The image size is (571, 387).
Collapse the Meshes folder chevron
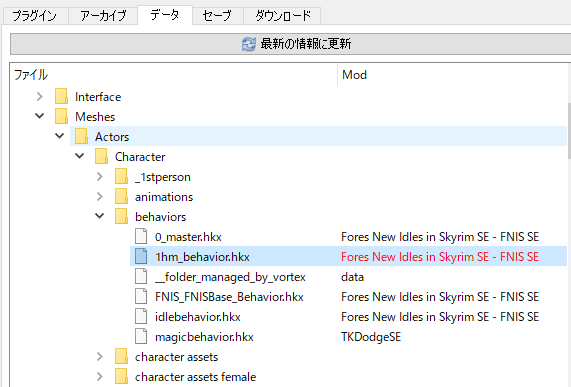click(39, 117)
